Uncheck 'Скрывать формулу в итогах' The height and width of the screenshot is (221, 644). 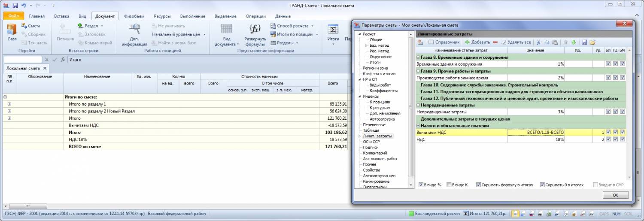tap(479, 185)
